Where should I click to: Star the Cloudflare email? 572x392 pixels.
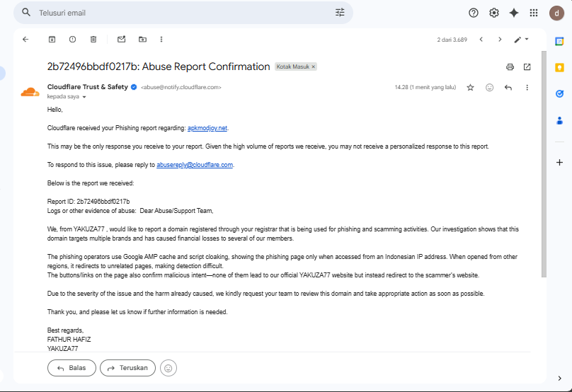click(x=471, y=88)
